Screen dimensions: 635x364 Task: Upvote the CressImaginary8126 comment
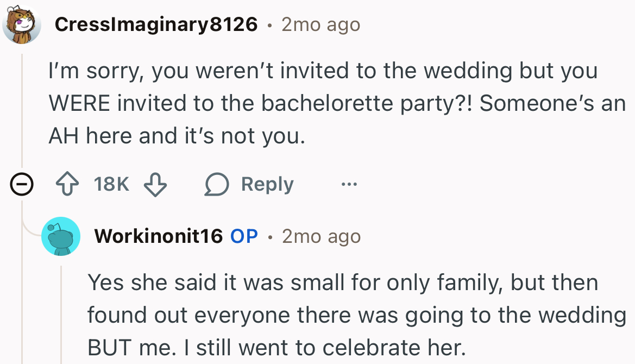[67, 185]
